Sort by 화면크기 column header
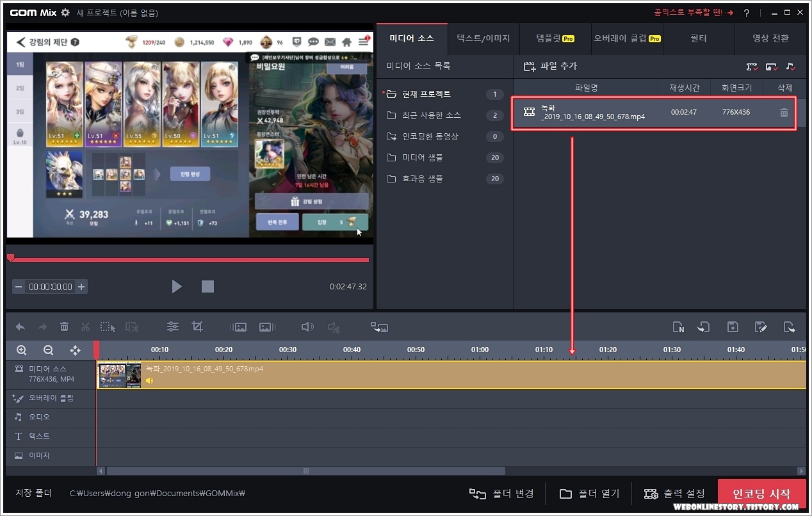 pyautogui.click(x=736, y=88)
